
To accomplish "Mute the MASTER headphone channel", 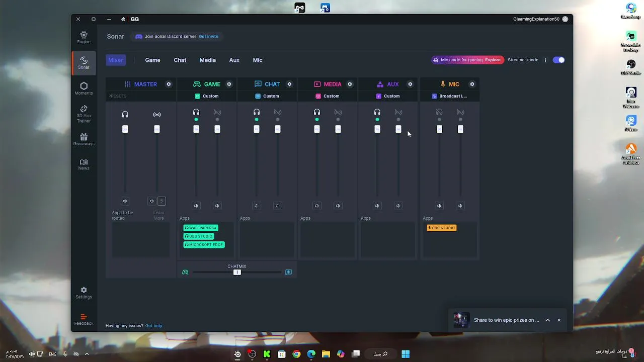I will tap(125, 201).
